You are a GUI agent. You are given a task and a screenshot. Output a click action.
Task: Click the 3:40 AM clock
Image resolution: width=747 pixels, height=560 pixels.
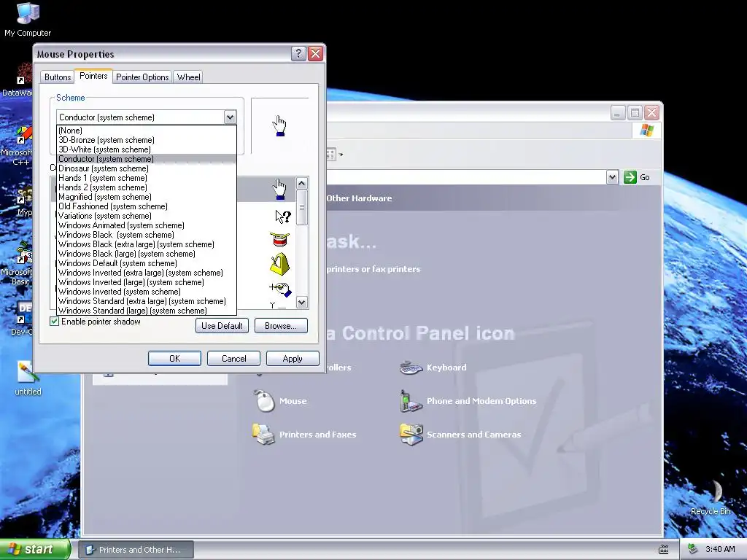[720, 550]
